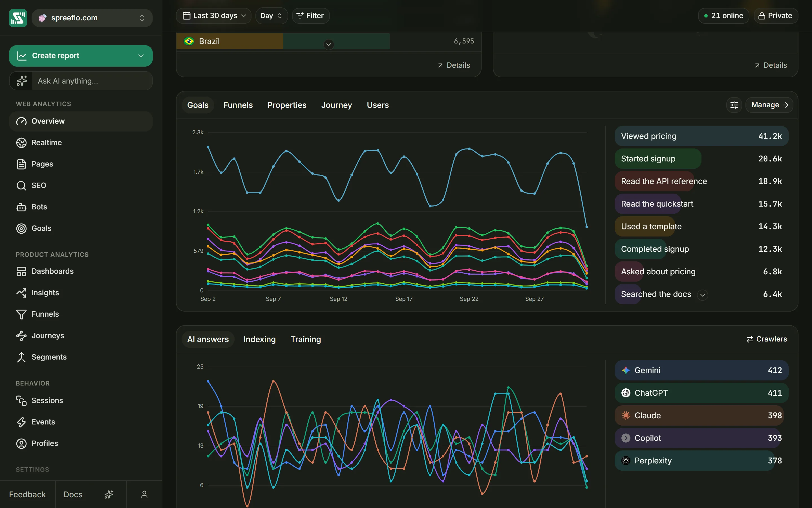Click the Spreeflo logo icon
Image resolution: width=812 pixels, height=508 pixels.
click(x=18, y=18)
